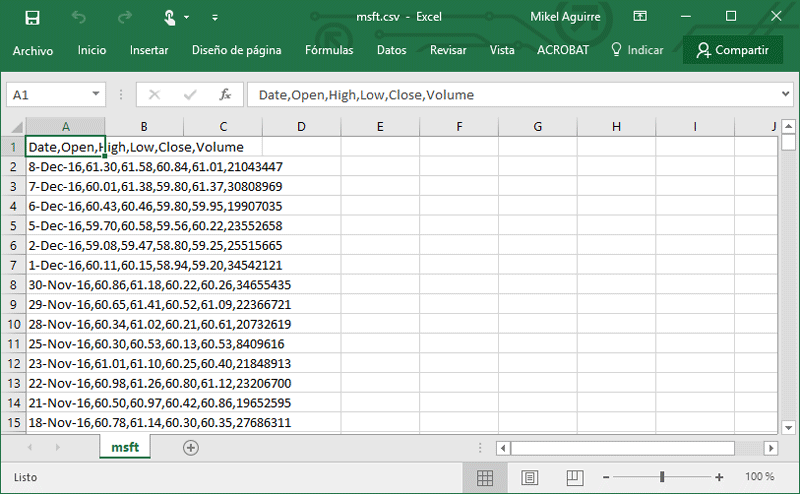Open Customize Quick Access Toolbar dropdown

pos(215,17)
